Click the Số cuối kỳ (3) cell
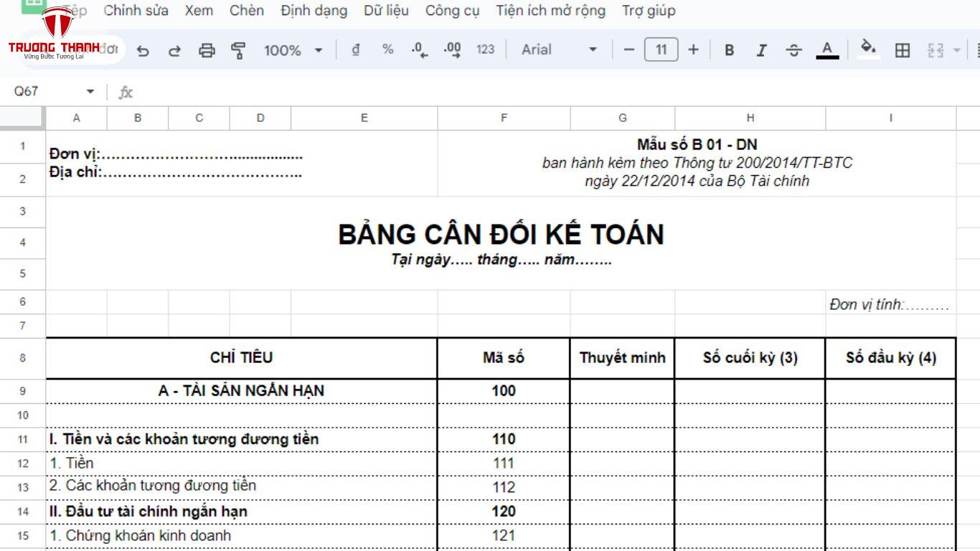This screenshot has height=551, width=980. click(x=750, y=357)
